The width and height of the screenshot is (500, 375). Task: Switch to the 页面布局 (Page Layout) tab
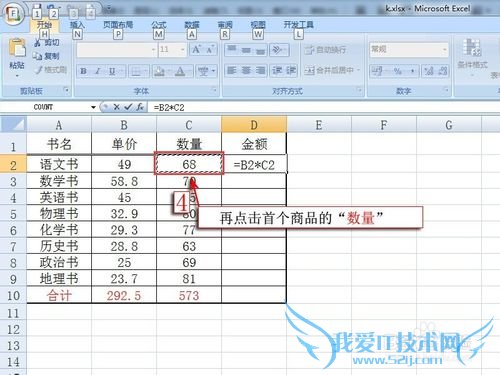click(x=118, y=25)
